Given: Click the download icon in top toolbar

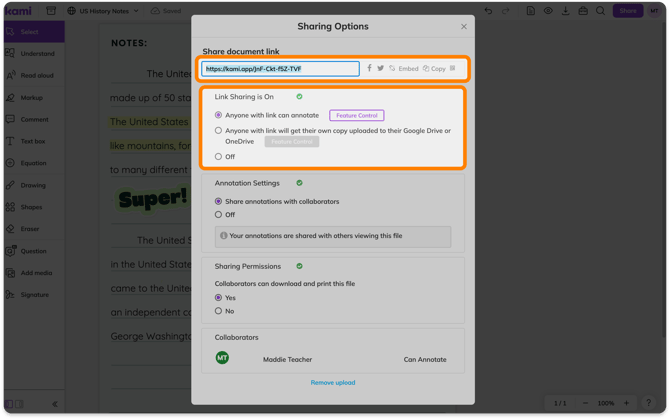Looking at the screenshot, I should coord(565,11).
